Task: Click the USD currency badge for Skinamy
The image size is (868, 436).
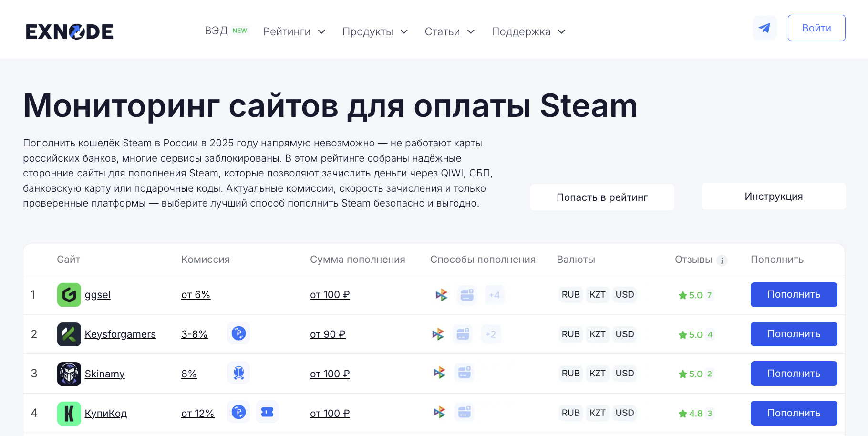Action: 625,374
